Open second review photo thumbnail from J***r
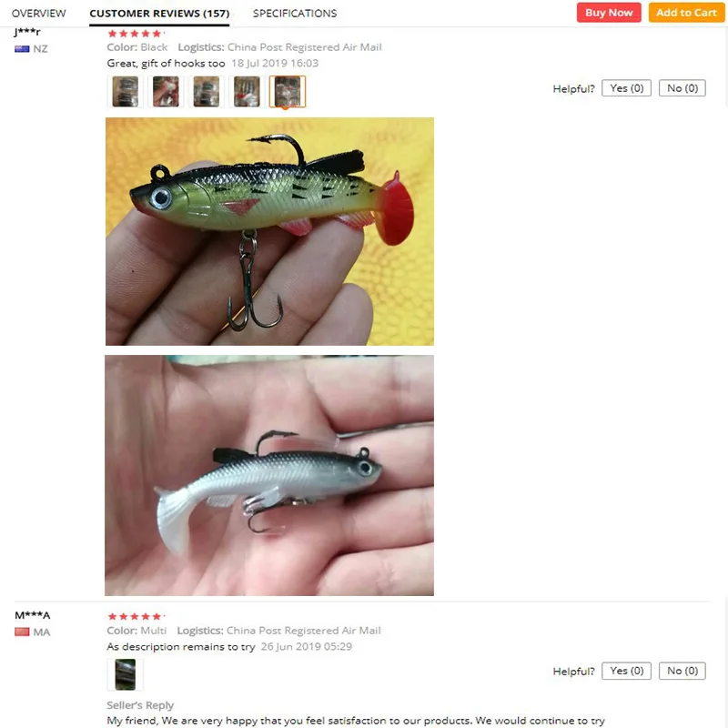The height and width of the screenshot is (728, 728). (166, 92)
